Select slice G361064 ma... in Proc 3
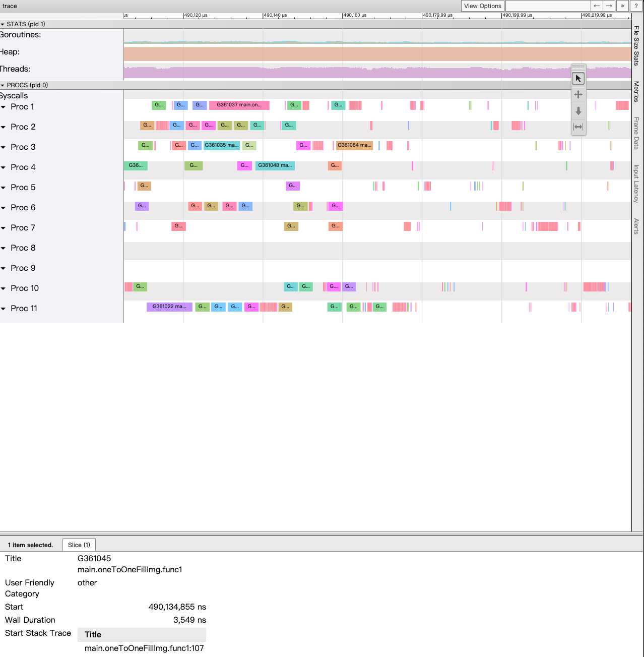 click(x=355, y=145)
